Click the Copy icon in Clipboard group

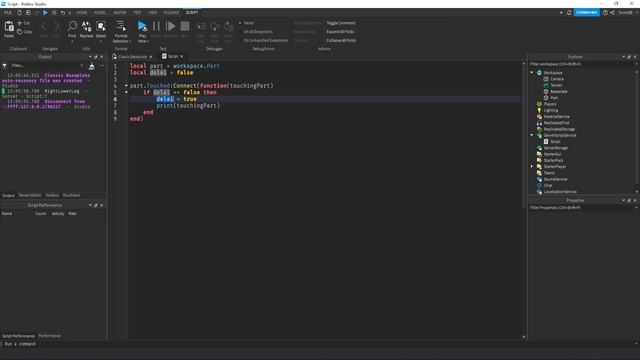(x=20, y=31)
